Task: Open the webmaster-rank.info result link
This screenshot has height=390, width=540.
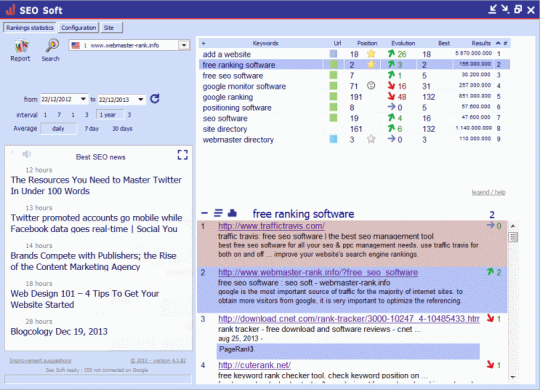Action: coord(318,272)
